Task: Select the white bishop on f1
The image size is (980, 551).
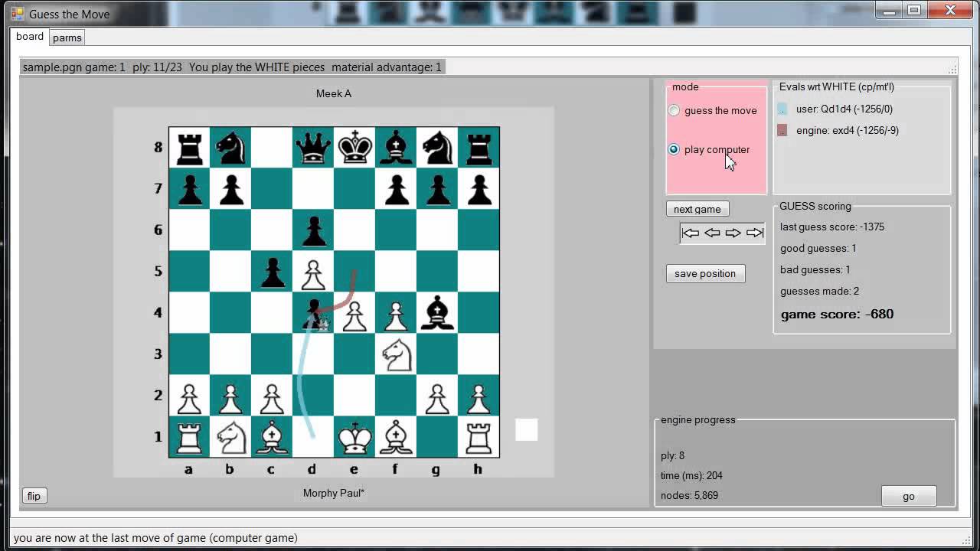Action: point(396,436)
